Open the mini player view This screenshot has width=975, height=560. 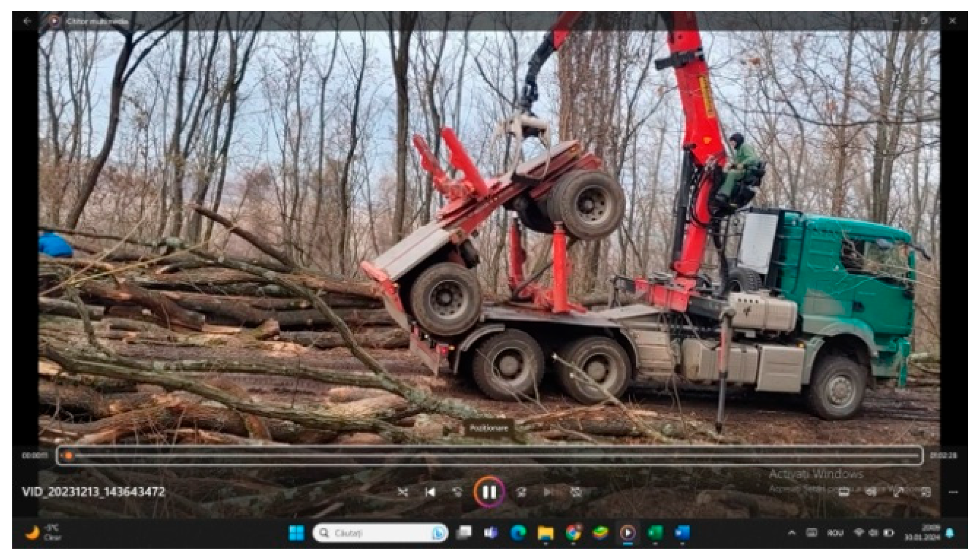point(926,492)
